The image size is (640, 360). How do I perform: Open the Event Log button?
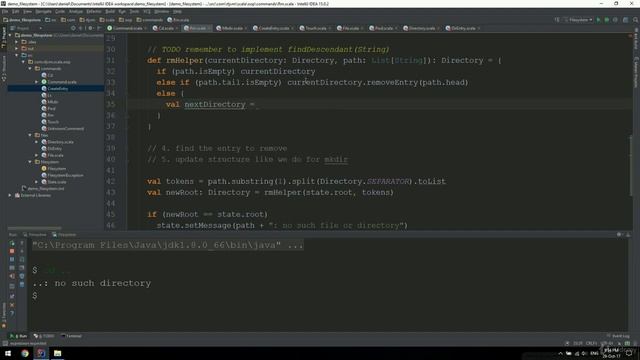[x=618, y=336]
